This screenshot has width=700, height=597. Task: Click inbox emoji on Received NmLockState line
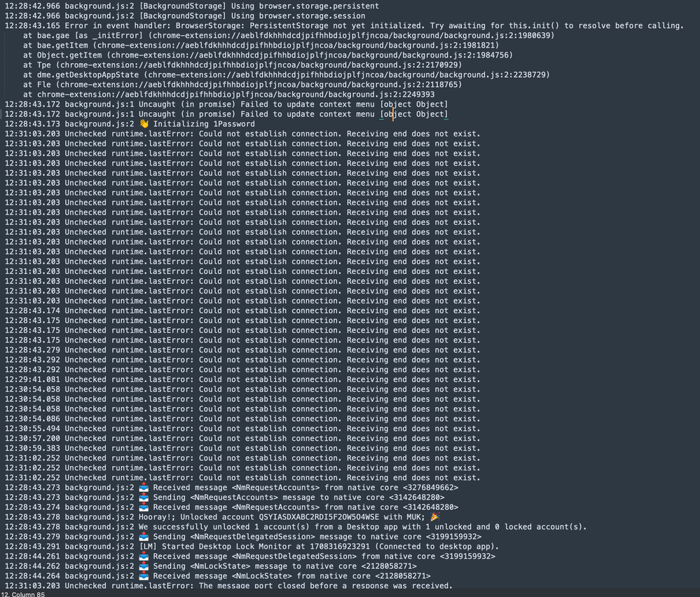144,576
